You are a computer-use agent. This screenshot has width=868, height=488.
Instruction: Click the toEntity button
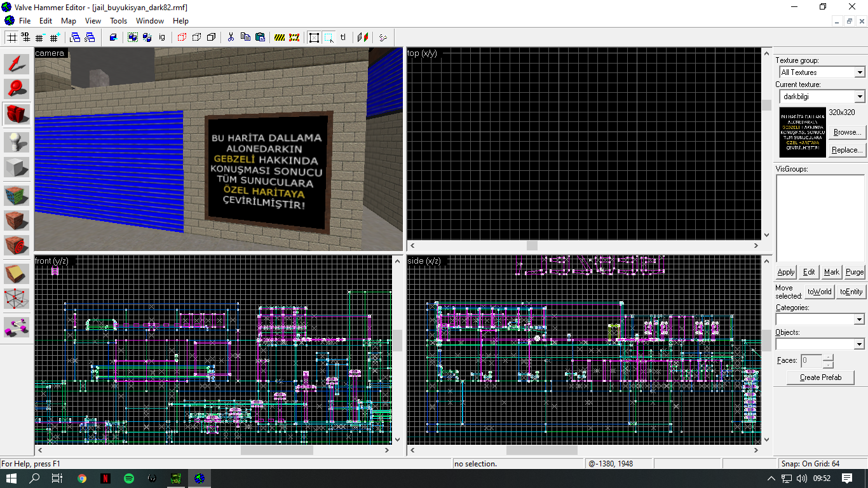(x=851, y=292)
